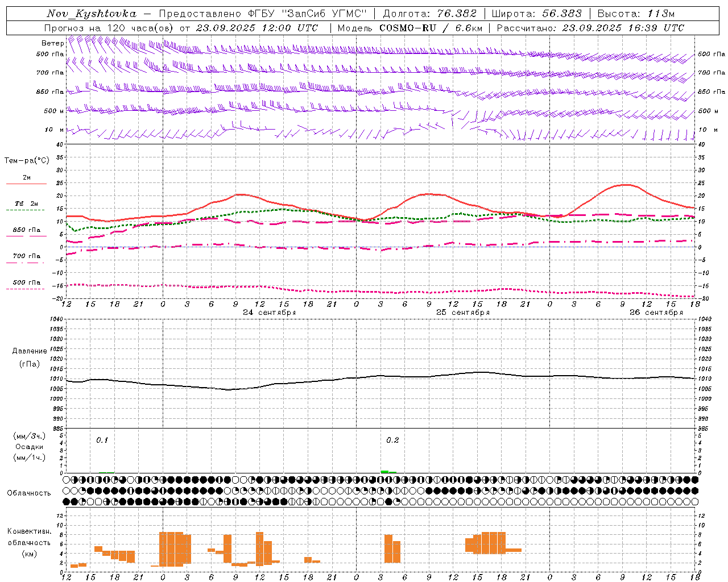The width and height of the screenshot is (728, 582).
Task: Click the left 500 м wind level label
Action: click(54, 111)
